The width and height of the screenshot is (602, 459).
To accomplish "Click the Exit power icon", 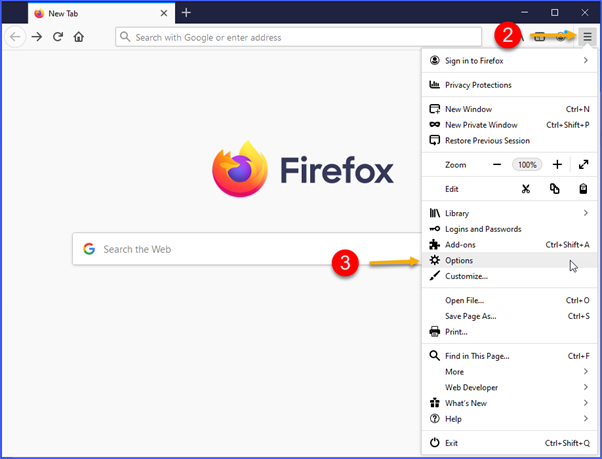I will 435,443.
